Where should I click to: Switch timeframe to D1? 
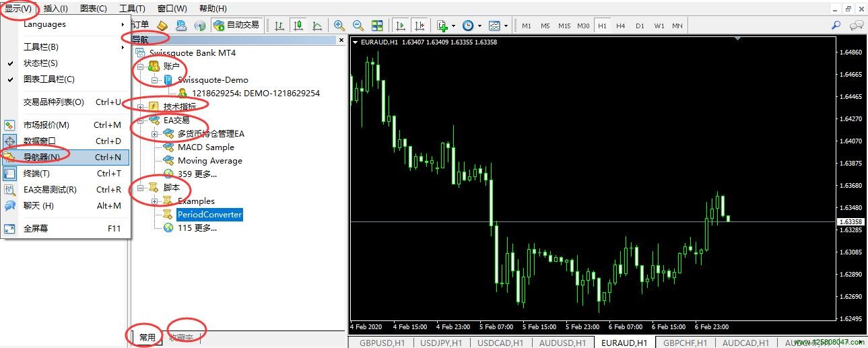(x=640, y=26)
